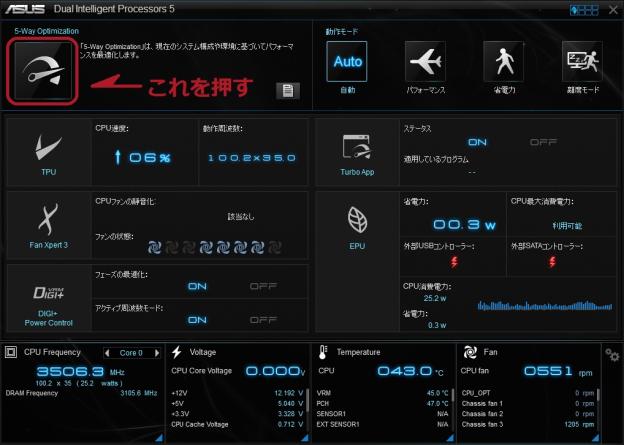624x445 pixels.
Task: Expand the Fan panel corner arrow
Action: [595, 438]
